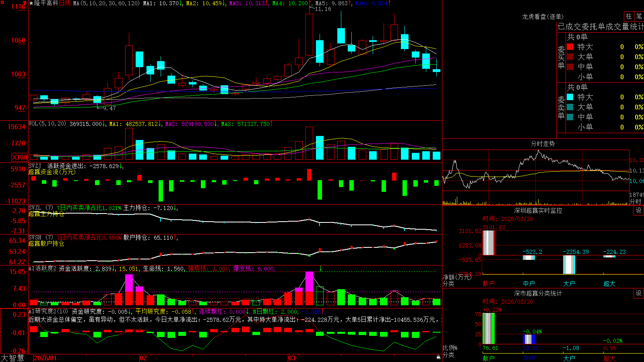Click the 11.16 high price marker
The width and height of the screenshot is (644, 362).
tap(323, 9)
